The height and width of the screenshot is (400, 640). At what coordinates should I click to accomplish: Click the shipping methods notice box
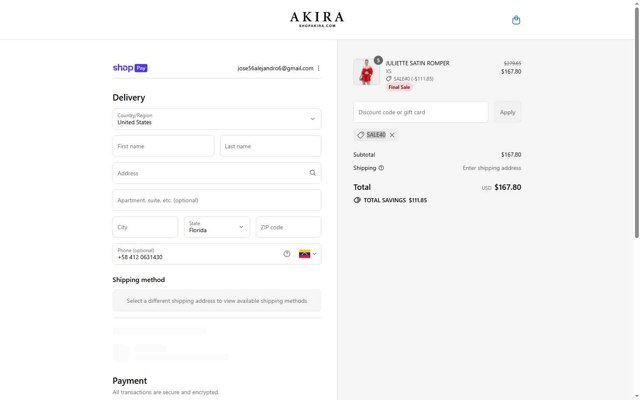point(217,301)
